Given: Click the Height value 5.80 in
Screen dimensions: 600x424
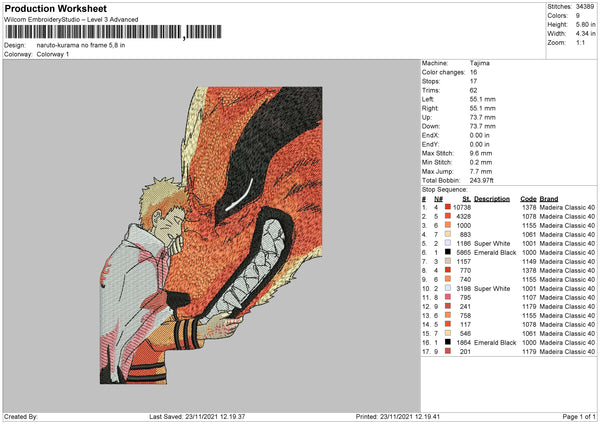Looking at the screenshot, I should [585, 24].
